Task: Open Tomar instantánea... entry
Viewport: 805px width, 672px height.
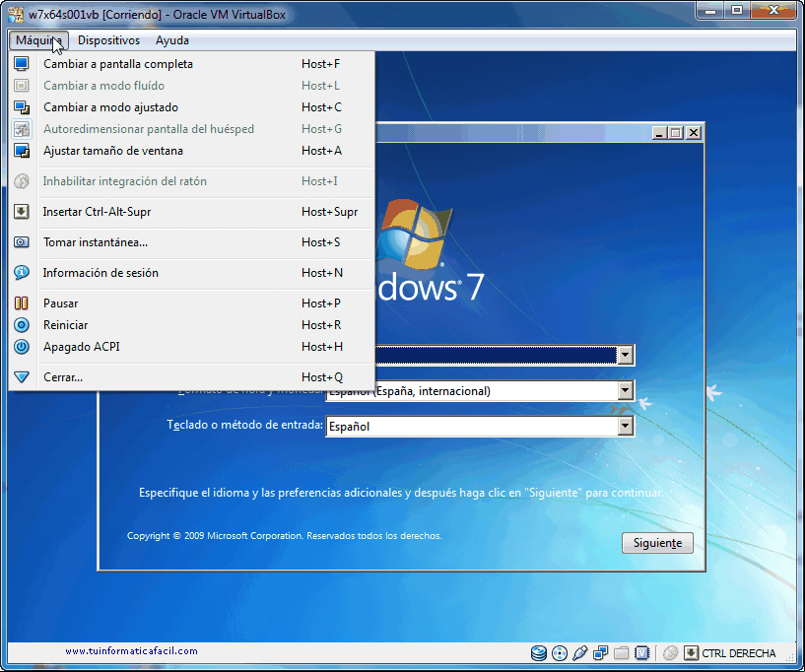Action: pyautogui.click(x=191, y=242)
